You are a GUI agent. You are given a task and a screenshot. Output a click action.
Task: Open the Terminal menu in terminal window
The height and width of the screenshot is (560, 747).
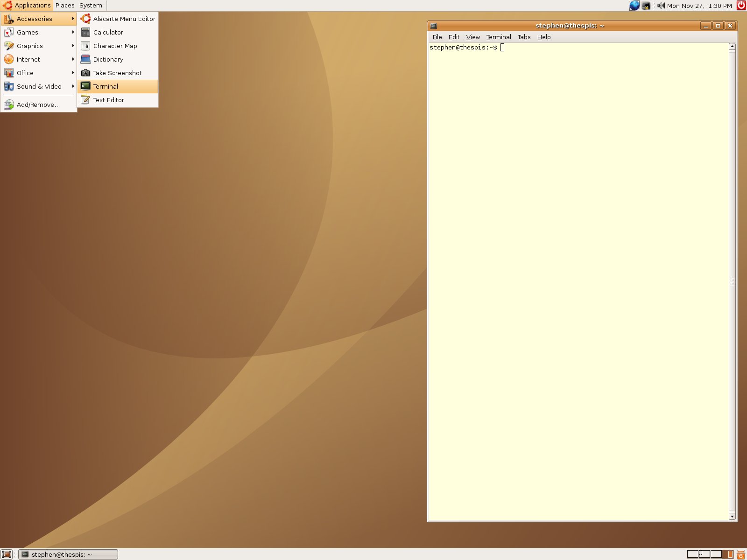point(499,37)
